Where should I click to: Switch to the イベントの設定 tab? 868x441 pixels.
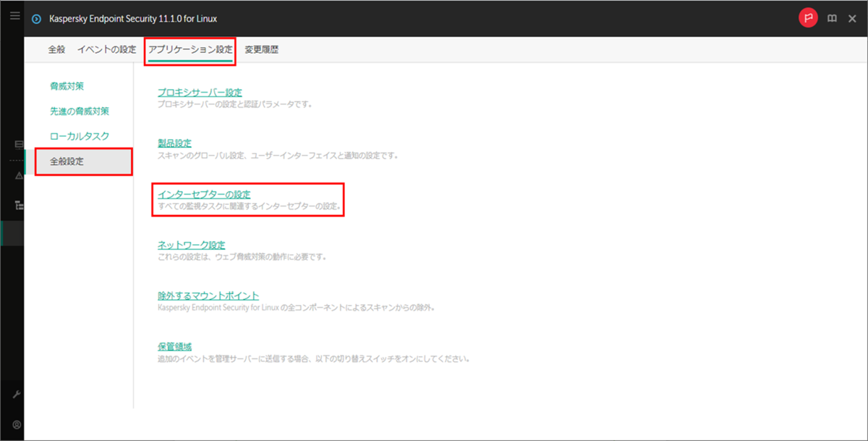(107, 49)
